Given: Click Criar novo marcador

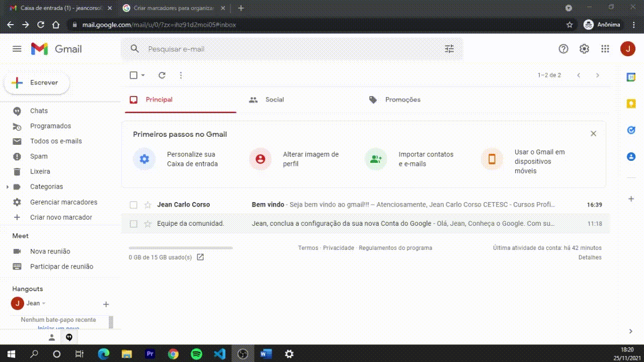Looking at the screenshot, I should tap(61, 217).
